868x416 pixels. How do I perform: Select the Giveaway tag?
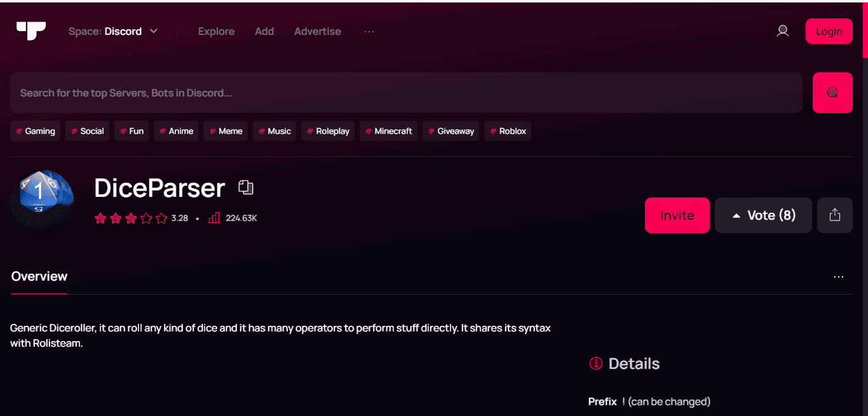point(451,131)
